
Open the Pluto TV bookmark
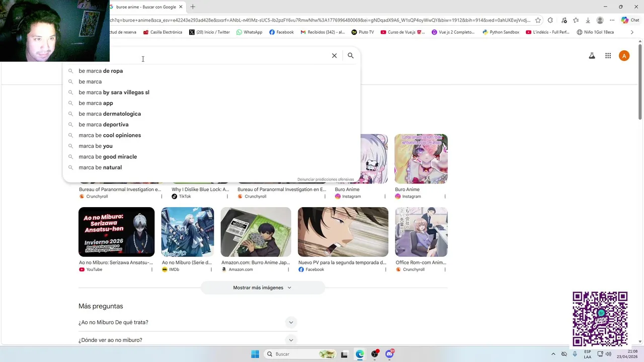pyautogui.click(x=363, y=32)
